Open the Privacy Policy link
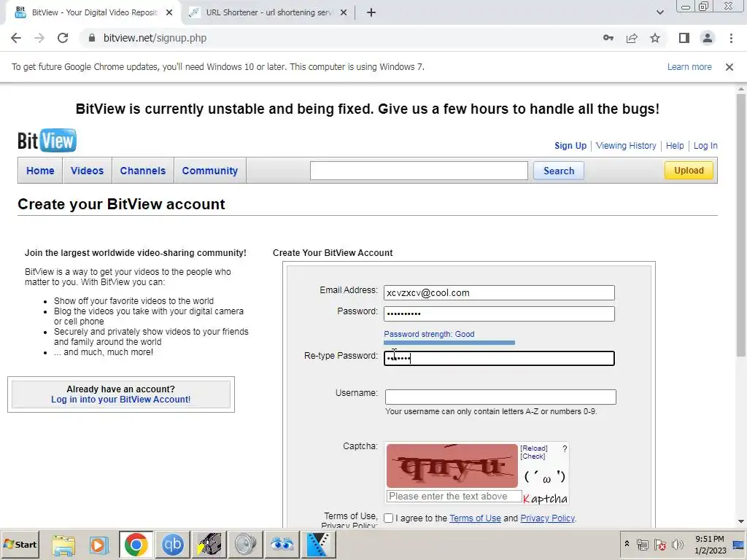 click(x=547, y=518)
